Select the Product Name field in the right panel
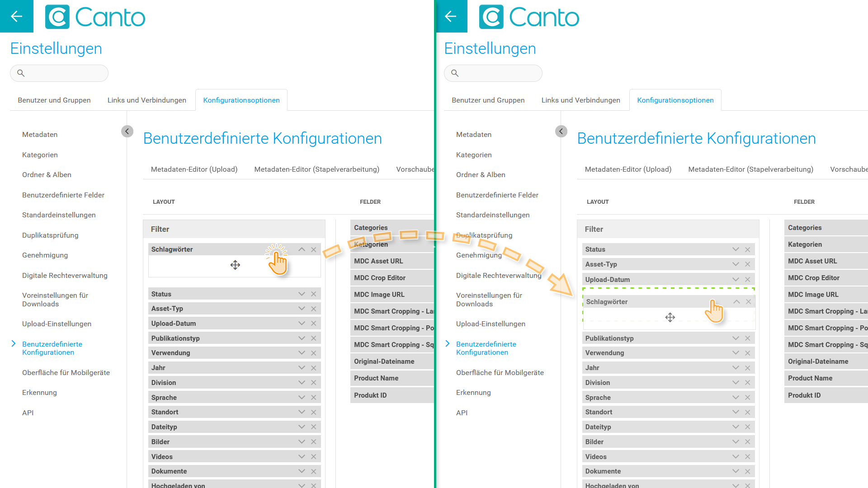 [x=826, y=378]
